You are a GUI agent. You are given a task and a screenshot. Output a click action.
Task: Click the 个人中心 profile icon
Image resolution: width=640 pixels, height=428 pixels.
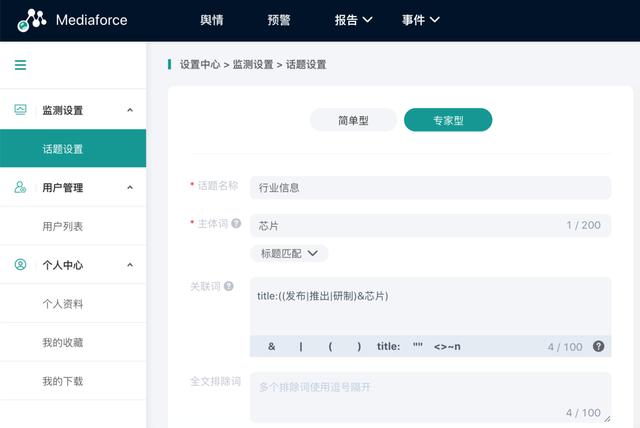[x=20, y=264]
